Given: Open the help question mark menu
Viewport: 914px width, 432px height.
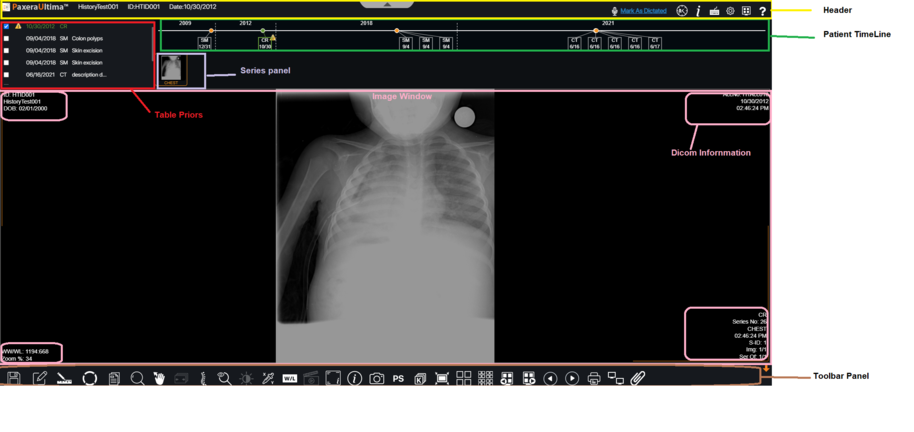Looking at the screenshot, I should (x=762, y=11).
